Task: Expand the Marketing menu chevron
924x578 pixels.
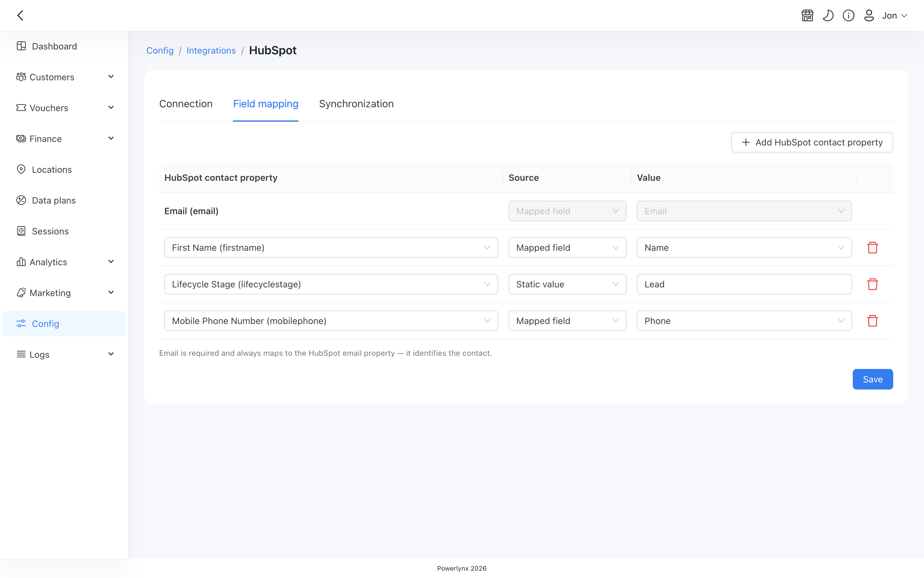Action: point(111,293)
